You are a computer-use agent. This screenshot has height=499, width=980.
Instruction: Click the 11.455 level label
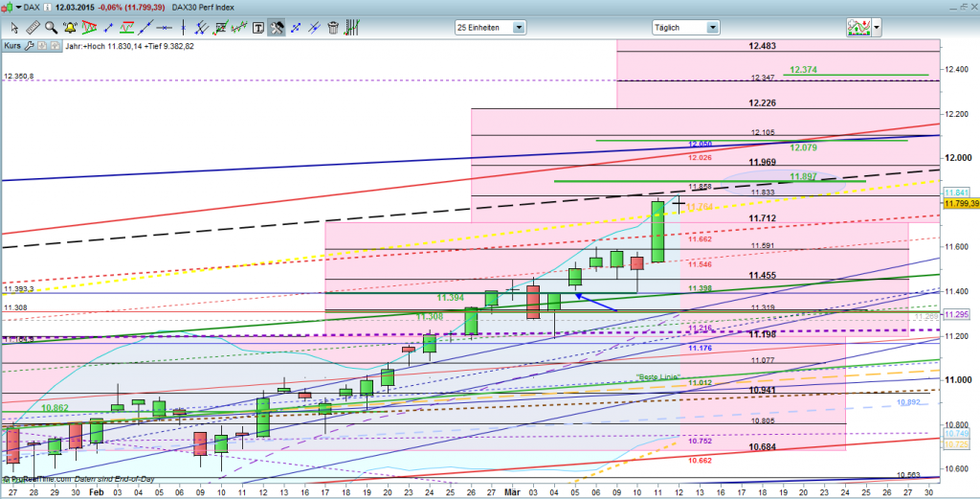[763, 275]
